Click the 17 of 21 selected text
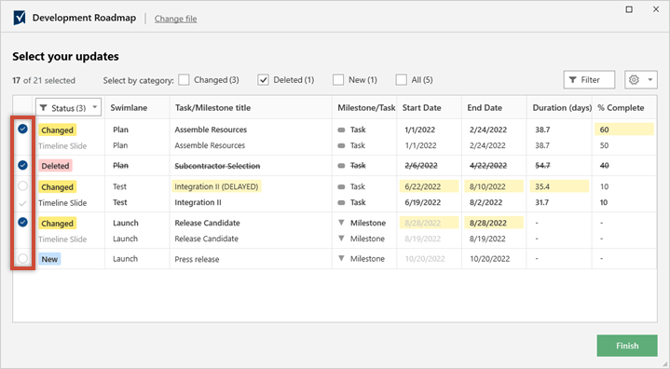 [44, 80]
